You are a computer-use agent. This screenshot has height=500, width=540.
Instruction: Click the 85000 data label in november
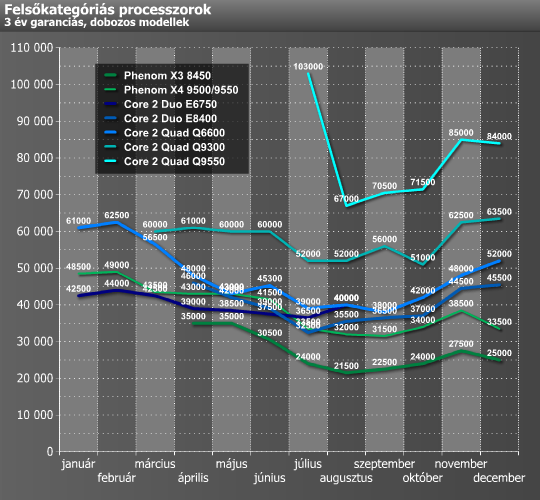461,133
